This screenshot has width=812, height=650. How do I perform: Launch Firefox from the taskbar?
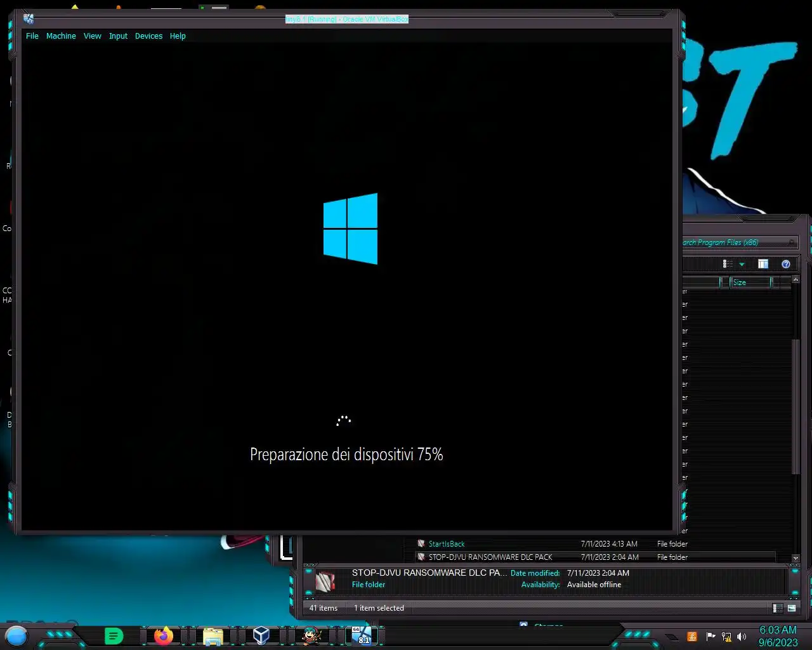point(164,635)
